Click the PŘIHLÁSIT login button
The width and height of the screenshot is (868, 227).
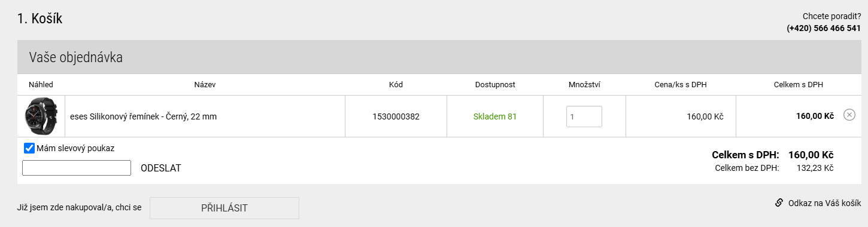224,208
